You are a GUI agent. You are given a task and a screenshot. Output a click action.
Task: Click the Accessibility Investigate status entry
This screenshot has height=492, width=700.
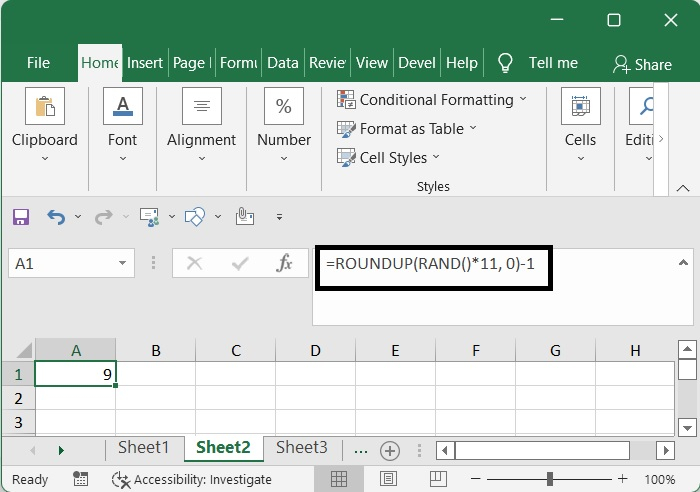click(192, 479)
